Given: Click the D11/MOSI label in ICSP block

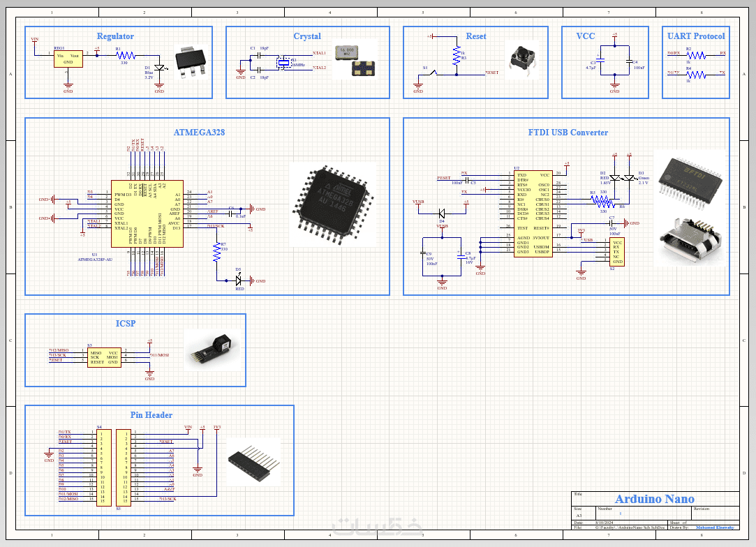Looking at the screenshot, I should 160,355.
